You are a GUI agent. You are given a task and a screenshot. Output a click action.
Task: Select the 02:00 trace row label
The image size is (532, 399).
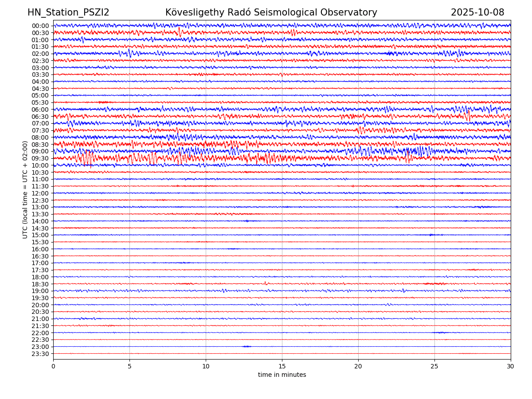pos(40,54)
